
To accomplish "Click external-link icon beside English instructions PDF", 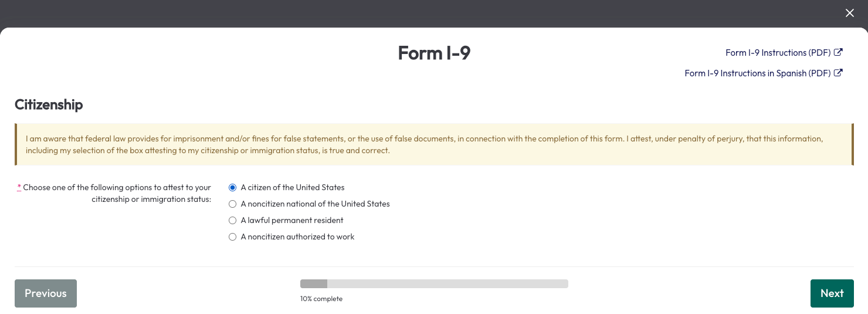I will click(x=839, y=52).
